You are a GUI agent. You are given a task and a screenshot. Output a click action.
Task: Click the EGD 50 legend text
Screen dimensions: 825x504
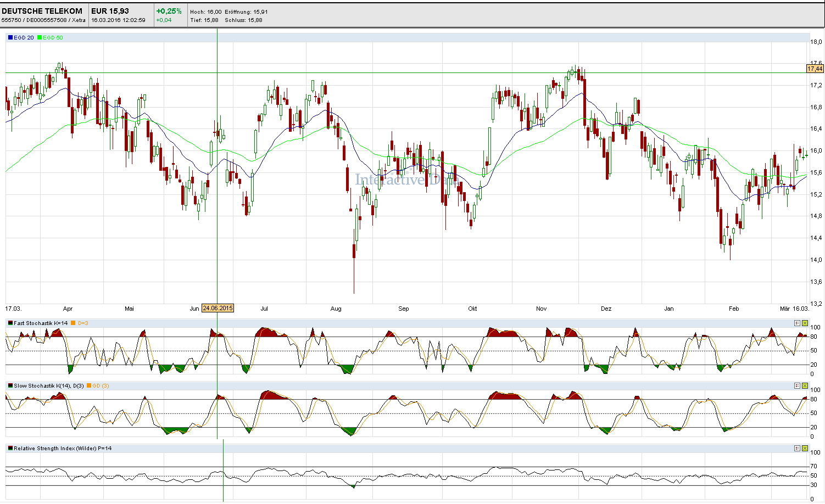pos(53,38)
